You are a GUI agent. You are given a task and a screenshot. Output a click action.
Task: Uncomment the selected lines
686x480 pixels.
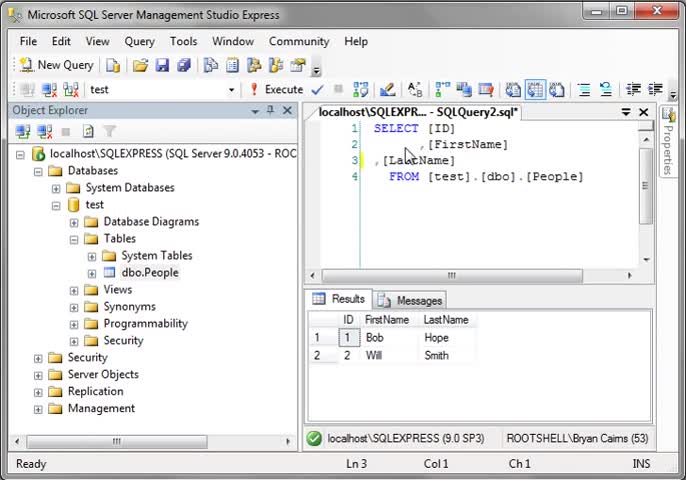(x=606, y=90)
